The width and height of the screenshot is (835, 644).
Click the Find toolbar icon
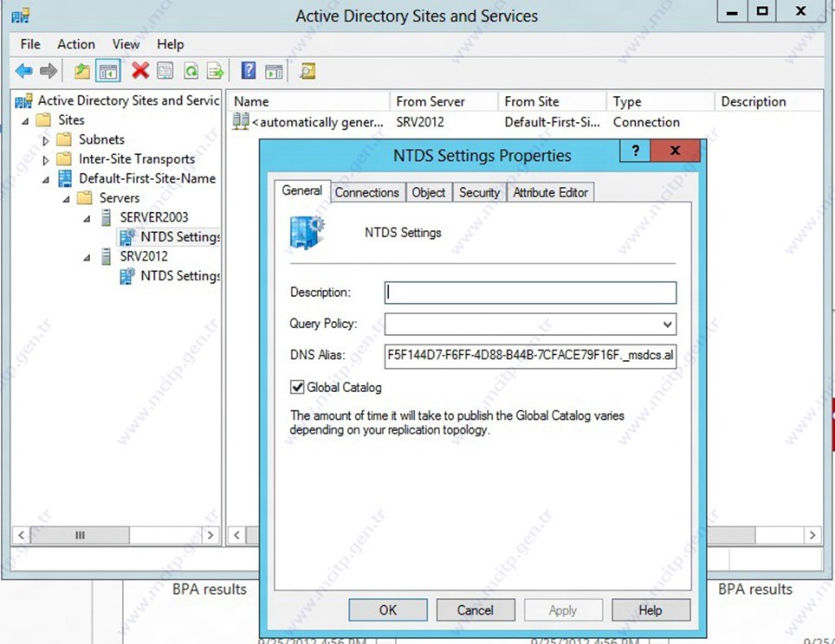point(307,71)
